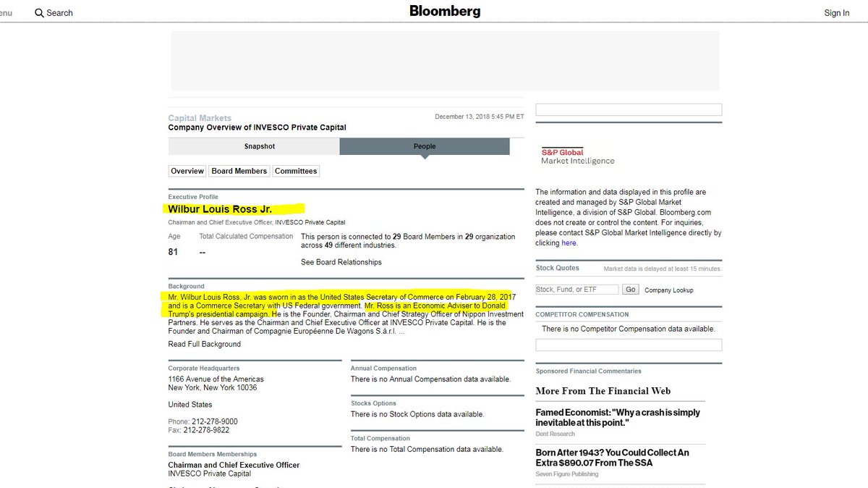This screenshot has height=488, width=868.
Task: Click the S&P Global Market Intelligence logo
Action: [578, 156]
